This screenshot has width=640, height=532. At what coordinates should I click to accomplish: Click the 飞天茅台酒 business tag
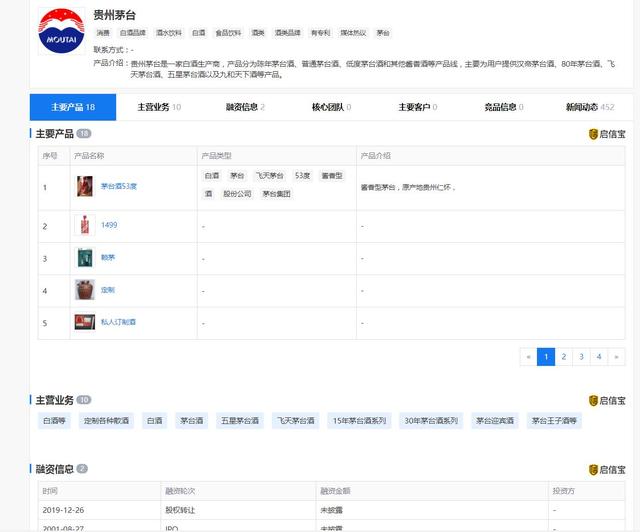coord(296,421)
